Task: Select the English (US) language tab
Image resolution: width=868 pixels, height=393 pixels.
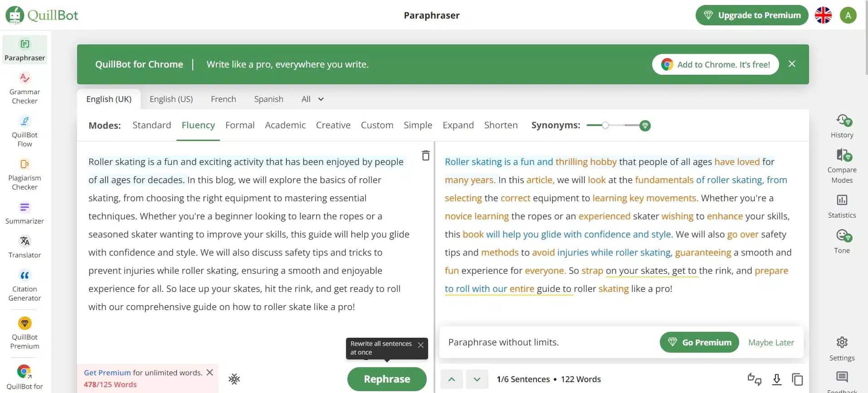Action: pyautogui.click(x=171, y=99)
